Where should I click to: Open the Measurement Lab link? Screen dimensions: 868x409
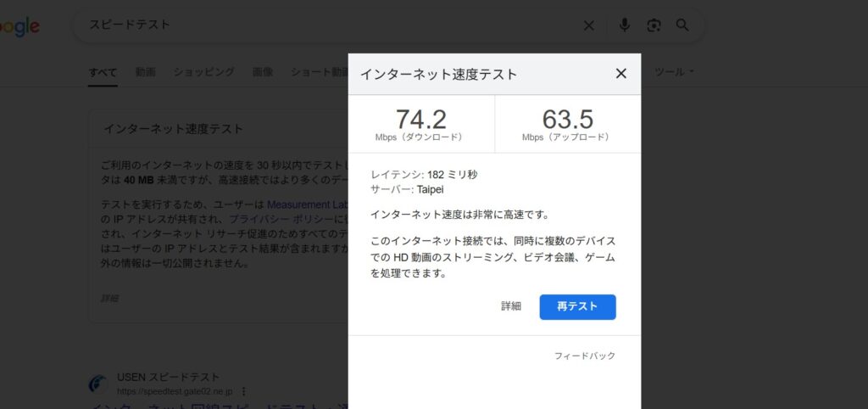(x=307, y=204)
